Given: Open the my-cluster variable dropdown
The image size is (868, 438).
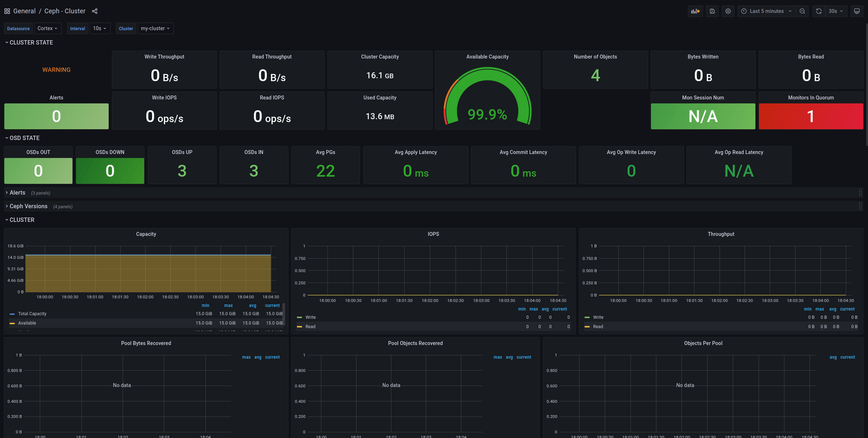Looking at the screenshot, I should coord(155,28).
